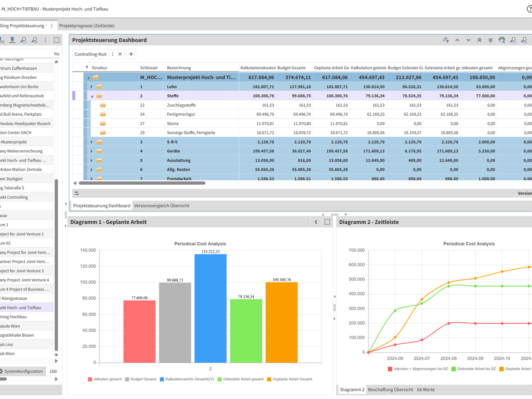Image resolution: width=532 pixels, height=399 pixels.
Task: Open the Beschaffung Übersicht tab
Action: coord(391,390)
